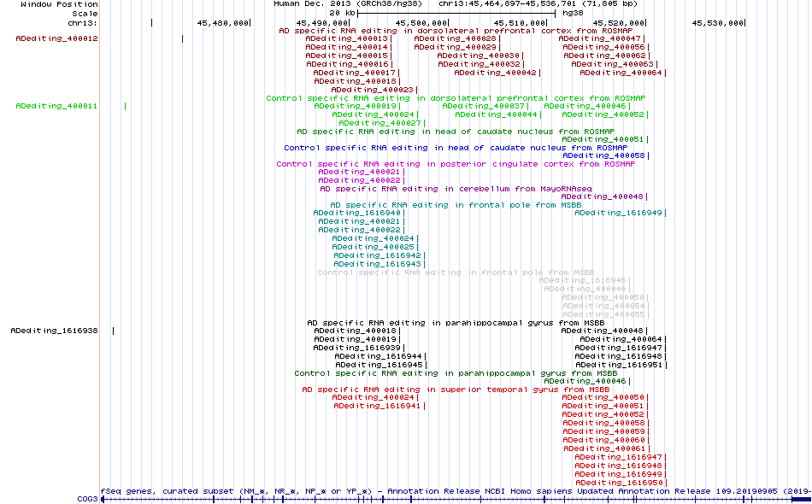Click the 'Control specific RNA editing in head of caudate nucleus' title
812x504 pixels.
[456, 148]
